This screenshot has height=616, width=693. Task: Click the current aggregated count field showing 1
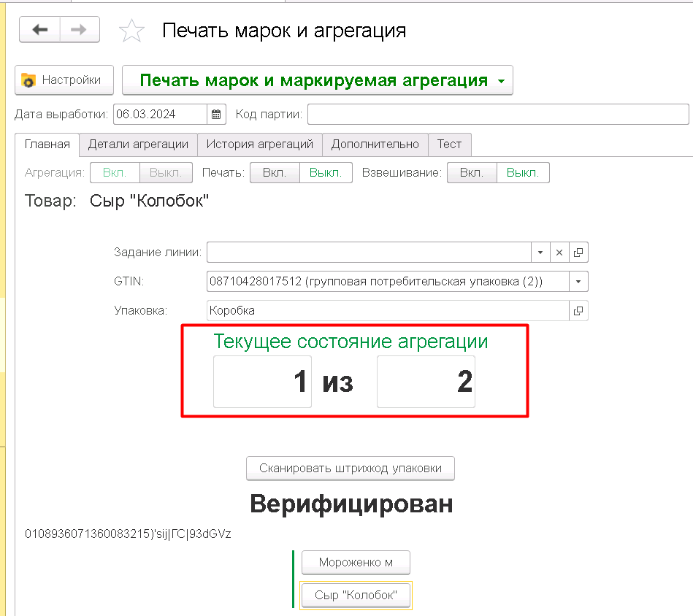263,382
